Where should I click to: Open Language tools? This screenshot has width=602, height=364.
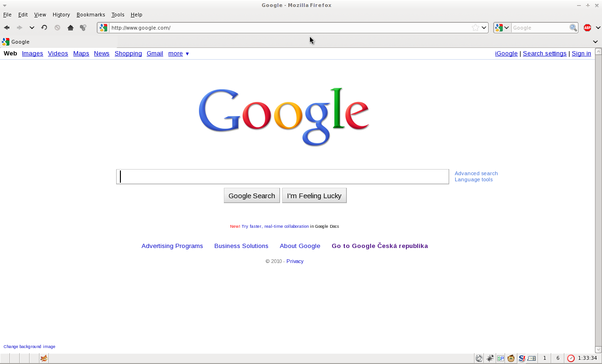[x=474, y=179]
